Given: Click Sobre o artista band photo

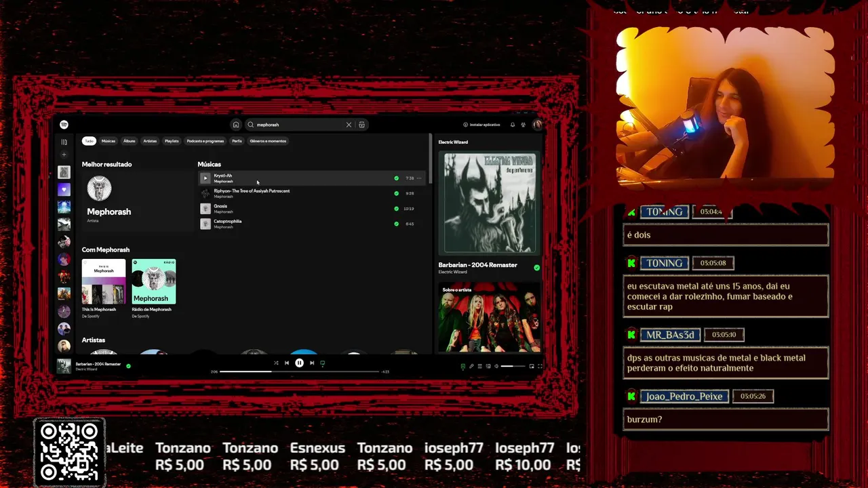Looking at the screenshot, I should point(490,317).
